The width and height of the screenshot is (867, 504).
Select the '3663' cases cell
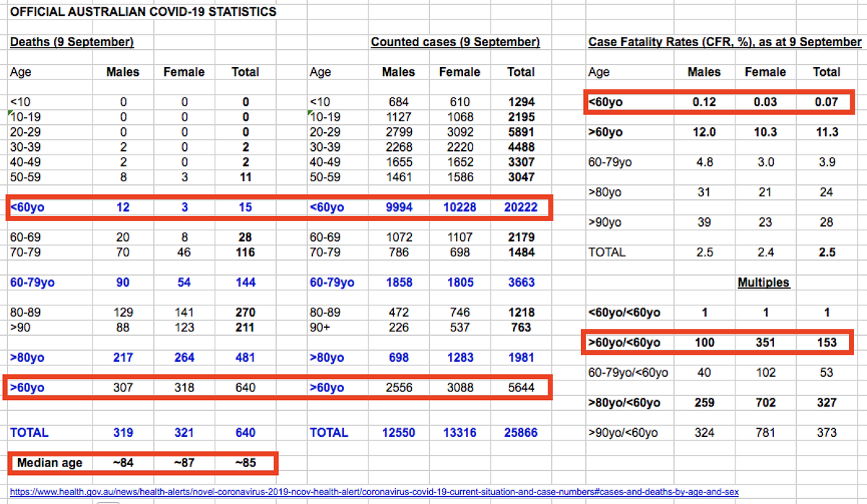pyautogui.click(x=520, y=282)
